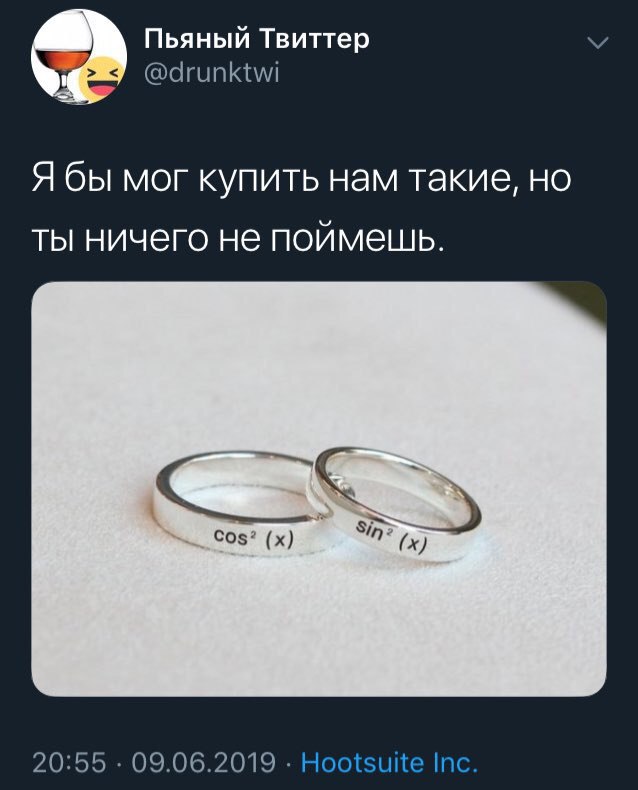The height and width of the screenshot is (790, 638).
Task: Click the cos² (x) engraving text
Action: point(254,539)
